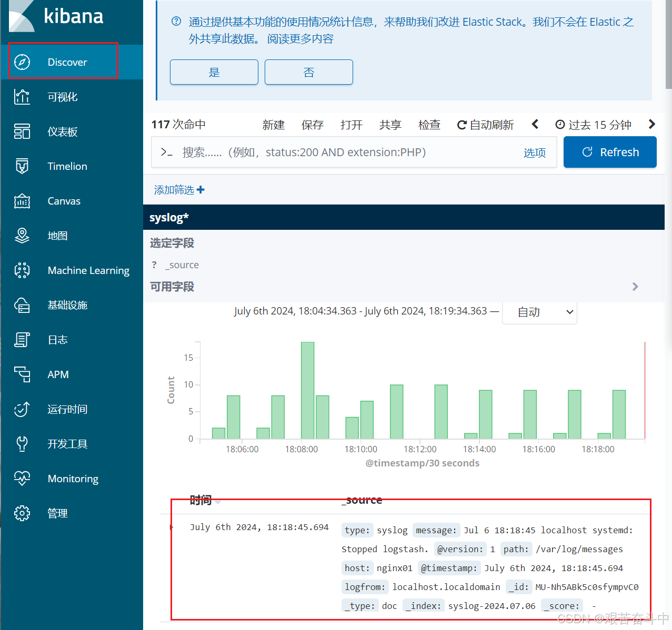This screenshot has width=672, height=630.
Task: Click the plus icon after 添加筛选
Action: coord(200,189)
